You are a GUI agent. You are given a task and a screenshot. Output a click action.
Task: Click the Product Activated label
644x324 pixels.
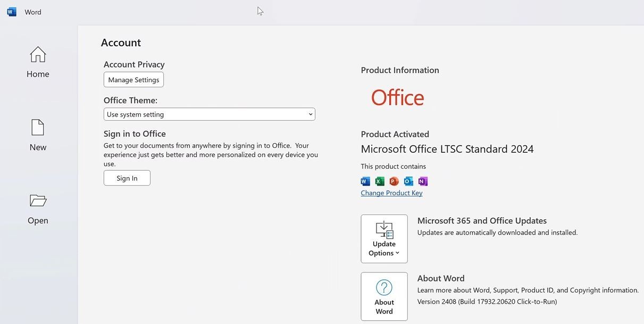[395, 134]
